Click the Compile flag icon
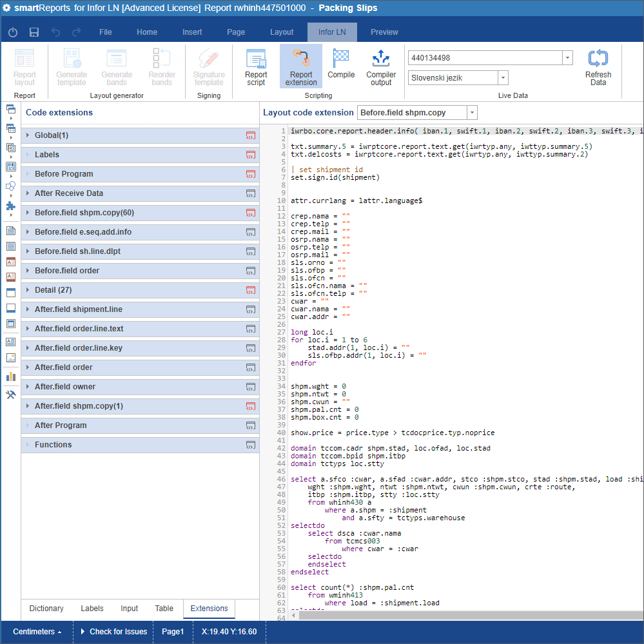The height and width of the screenshot is (644, 644). pyautogui.click(x=341, y=59)
